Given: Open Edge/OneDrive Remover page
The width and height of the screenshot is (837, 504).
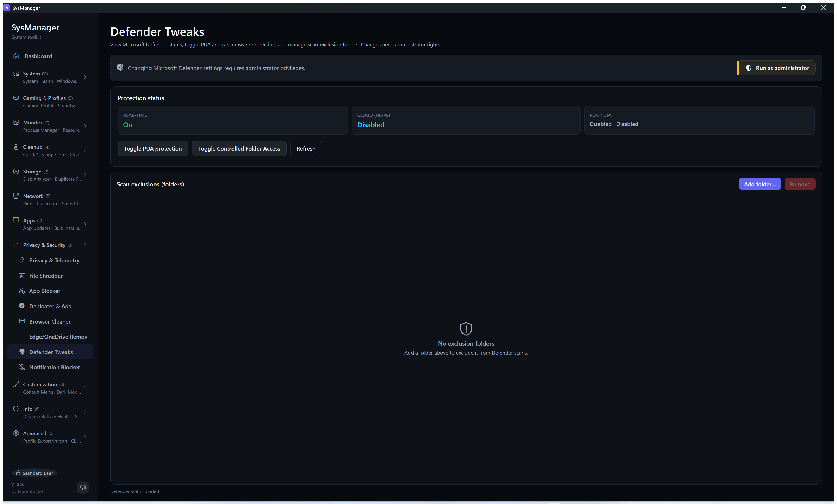Looking at the screenshot, I should pyautogui.click(x=50, y=337).
